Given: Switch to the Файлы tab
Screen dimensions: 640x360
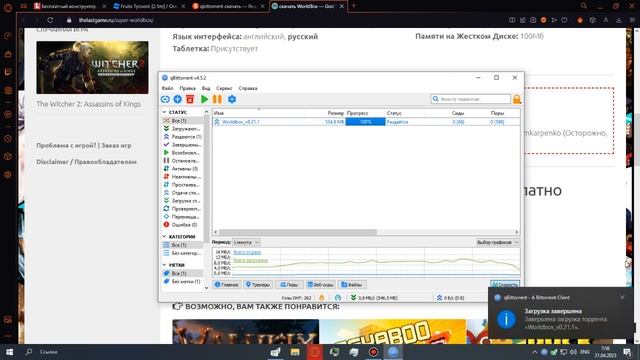Looking at the screenshot, I should (x=352, y=284).
